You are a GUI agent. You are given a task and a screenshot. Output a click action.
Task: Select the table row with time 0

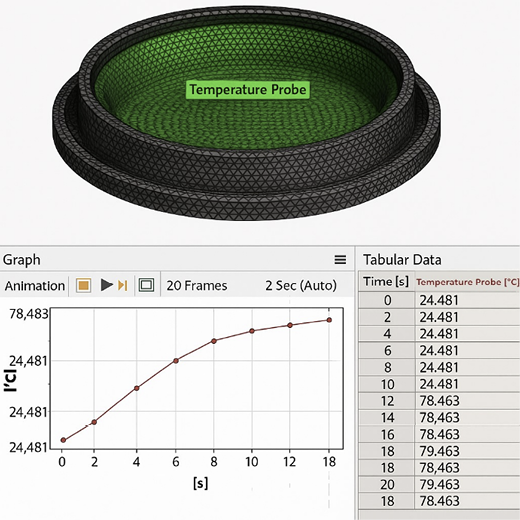(439, 300)
